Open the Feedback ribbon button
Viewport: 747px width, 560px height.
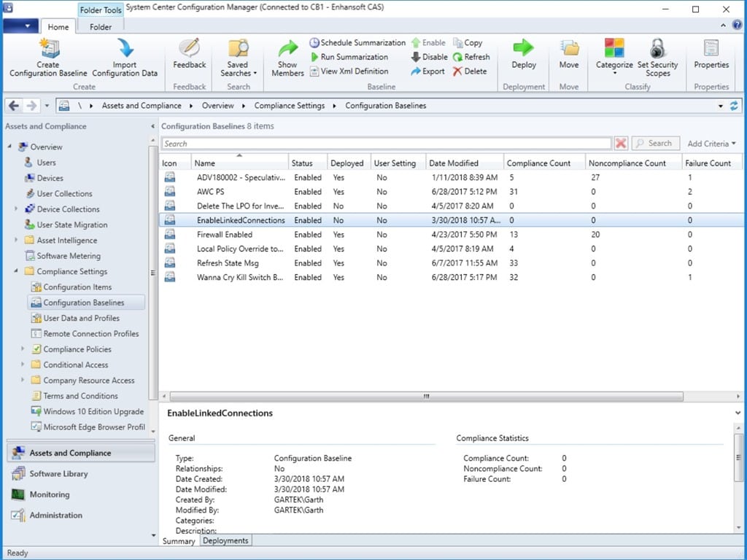[190, 54]
